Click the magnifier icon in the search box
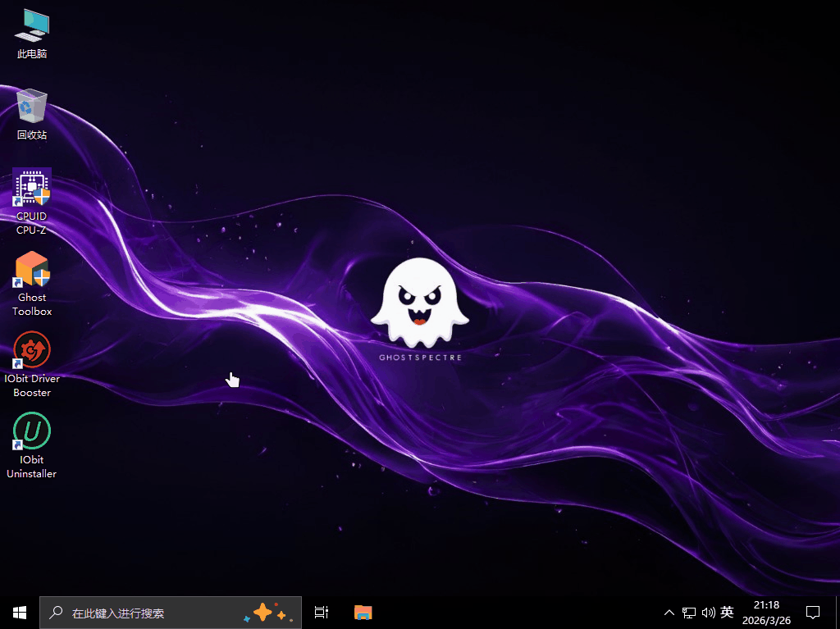This screenshot has height=629, width=840. click(57, 613)
